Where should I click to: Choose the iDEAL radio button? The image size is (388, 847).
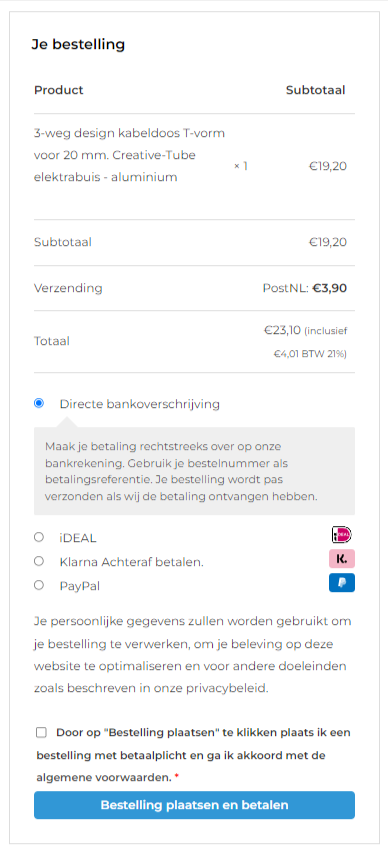tap(39, 537)
